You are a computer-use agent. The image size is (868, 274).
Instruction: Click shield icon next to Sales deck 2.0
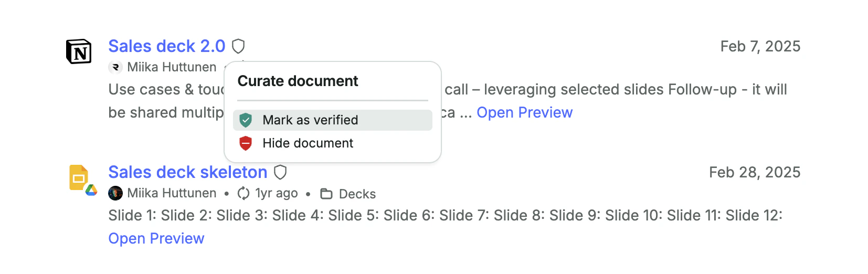238,46
